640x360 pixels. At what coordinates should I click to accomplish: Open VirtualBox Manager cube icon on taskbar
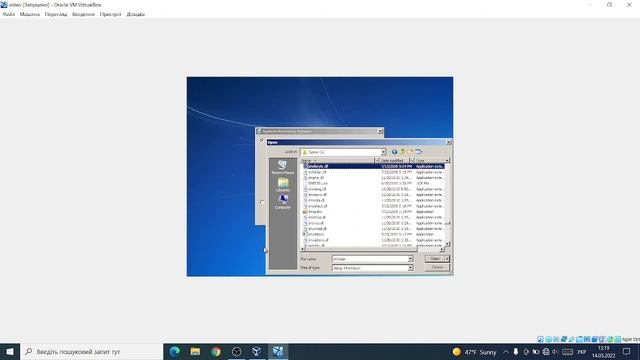[x=257, y=352]
